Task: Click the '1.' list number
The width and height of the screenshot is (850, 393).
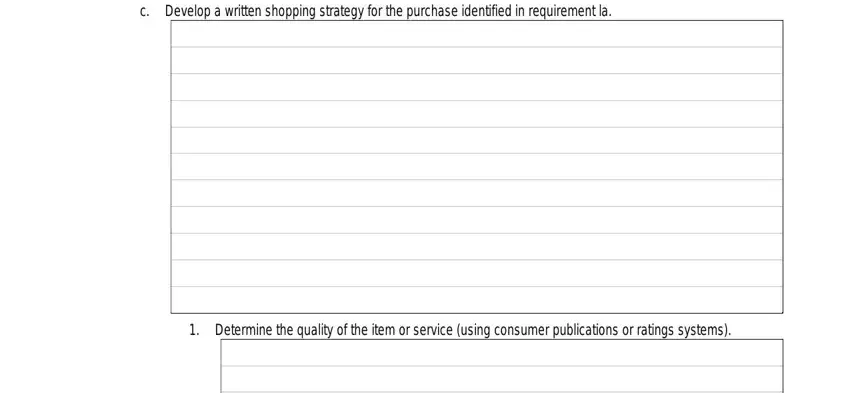Action: click(195, 330)
